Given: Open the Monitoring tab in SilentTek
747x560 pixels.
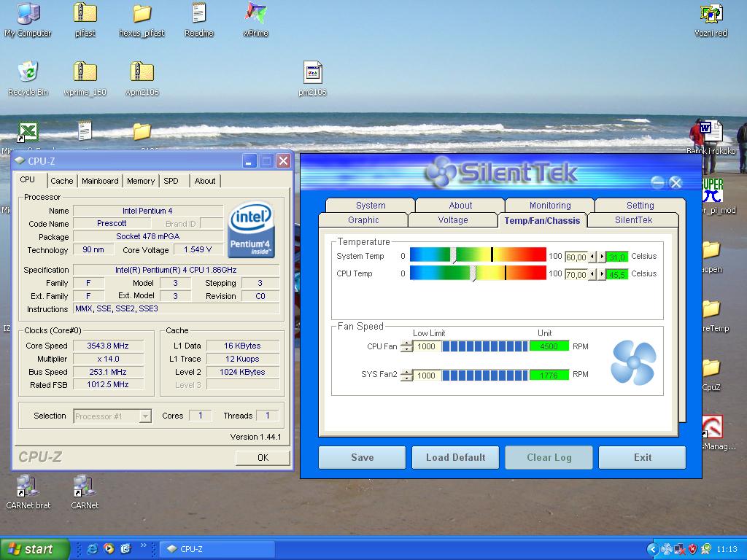Looking at the screenshot, I should [x=550, y=205].
